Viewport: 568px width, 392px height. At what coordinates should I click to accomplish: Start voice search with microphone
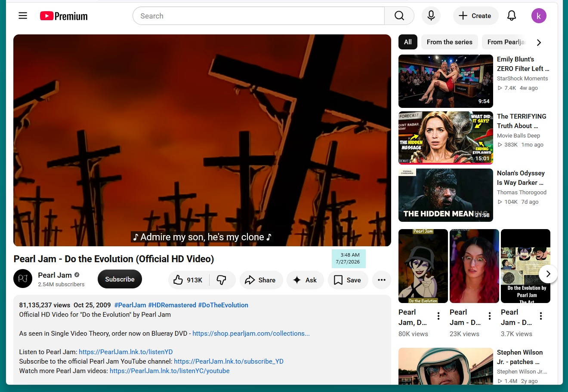[431, 16]
